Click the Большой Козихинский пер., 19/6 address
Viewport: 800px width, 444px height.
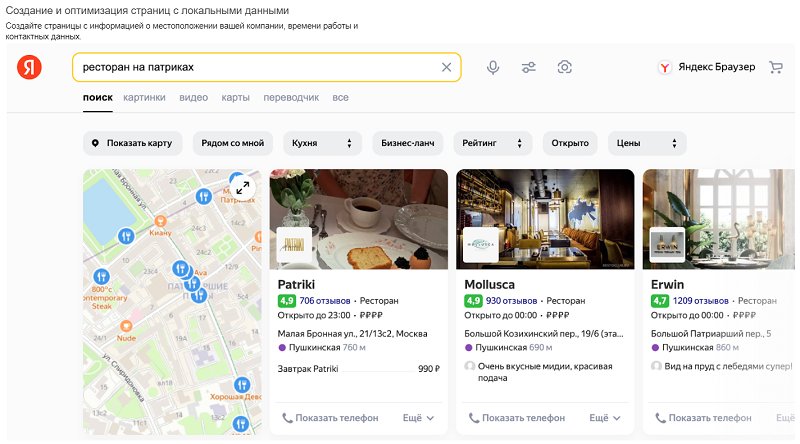pyautogui.click(x=544, y=334)
